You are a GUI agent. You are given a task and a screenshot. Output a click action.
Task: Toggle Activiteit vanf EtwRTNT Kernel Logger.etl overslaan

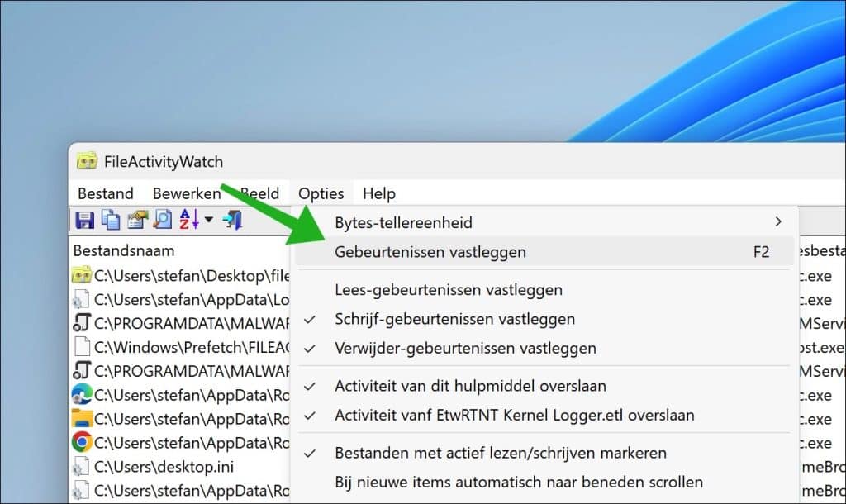pyautogui.click(x=545, y=415)
